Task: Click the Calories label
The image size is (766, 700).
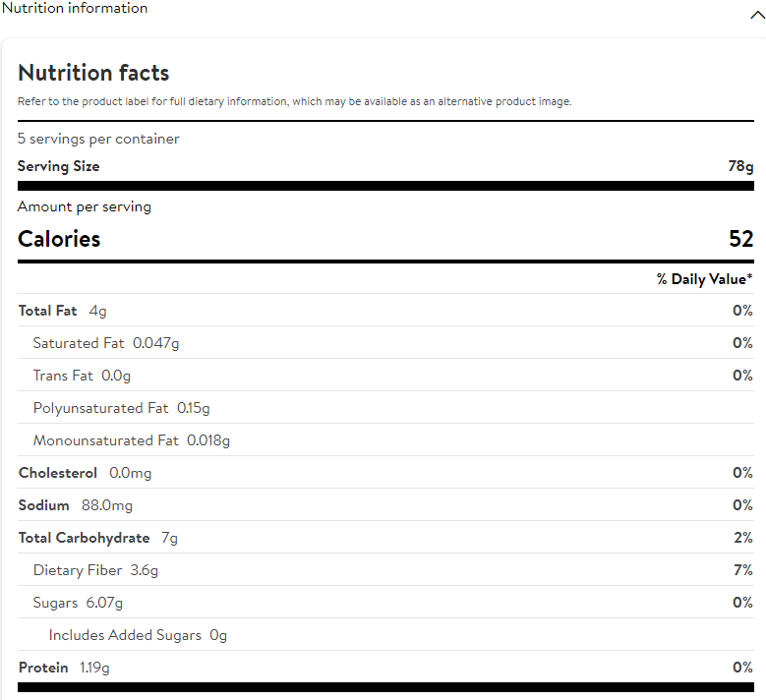Action: (x=59, y=239)
